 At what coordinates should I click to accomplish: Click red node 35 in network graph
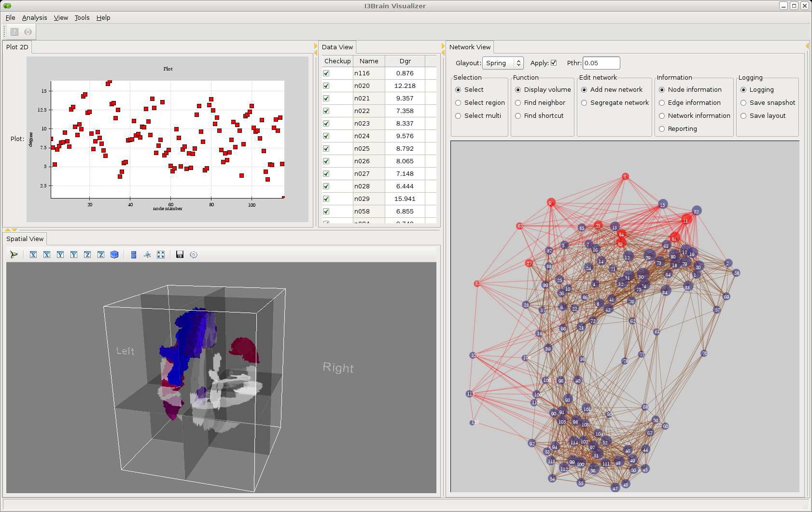(477, 284)
